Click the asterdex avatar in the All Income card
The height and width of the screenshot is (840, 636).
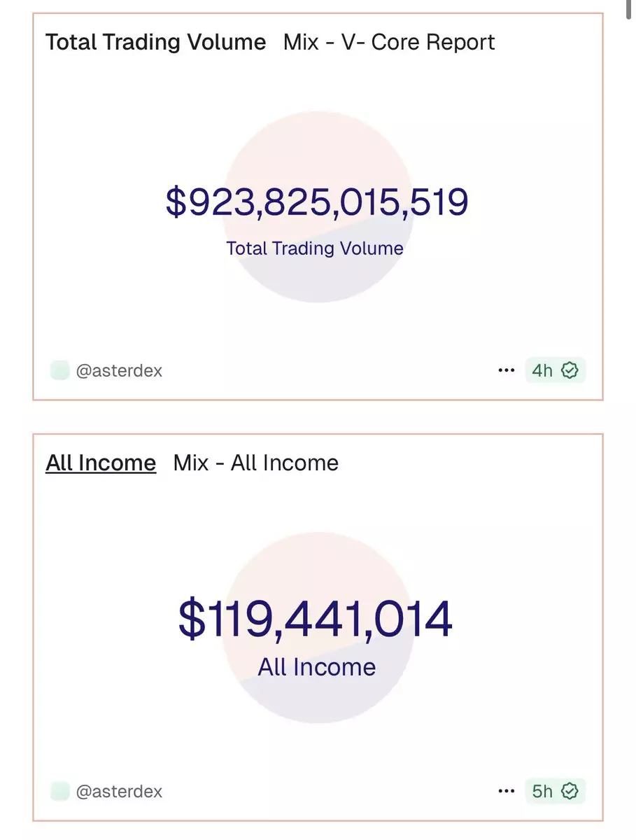(60, 792)
